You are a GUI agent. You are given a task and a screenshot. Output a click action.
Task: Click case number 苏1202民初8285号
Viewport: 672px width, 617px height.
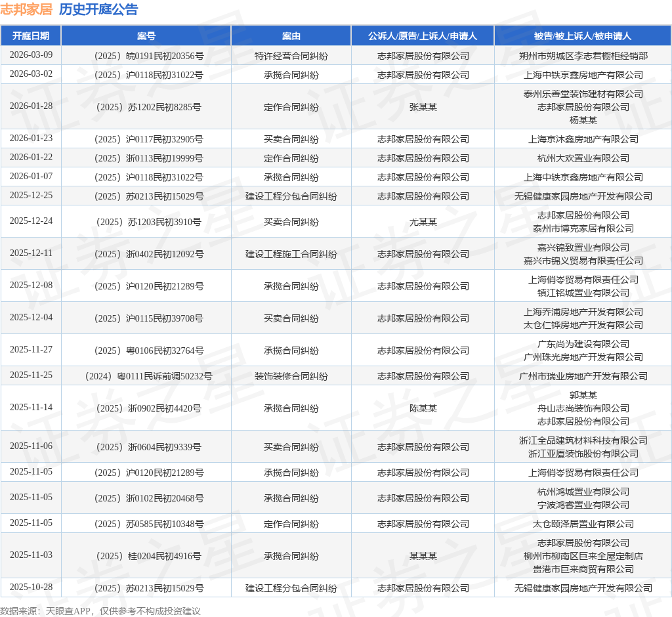[149, 107]
